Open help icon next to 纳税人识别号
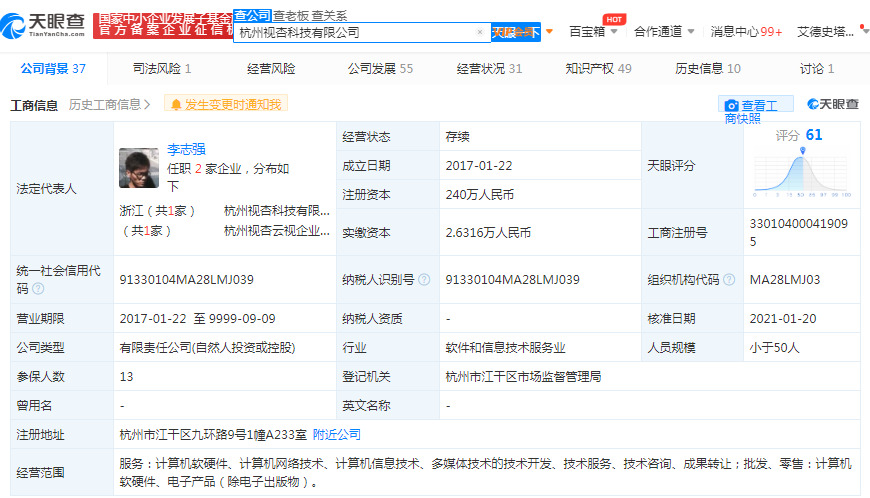This screenshot has height=498, width=870. click(x=424, y=280)
